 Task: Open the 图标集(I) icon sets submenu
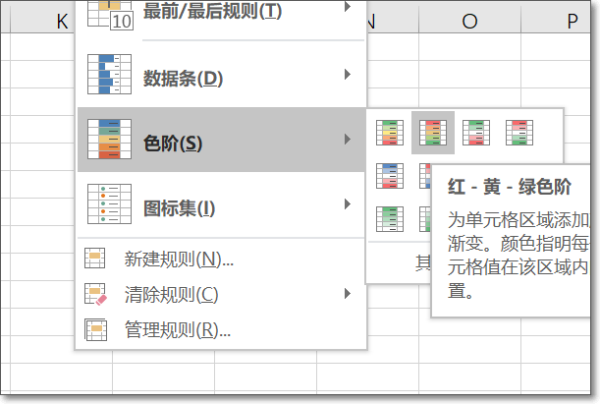point(221,204)
